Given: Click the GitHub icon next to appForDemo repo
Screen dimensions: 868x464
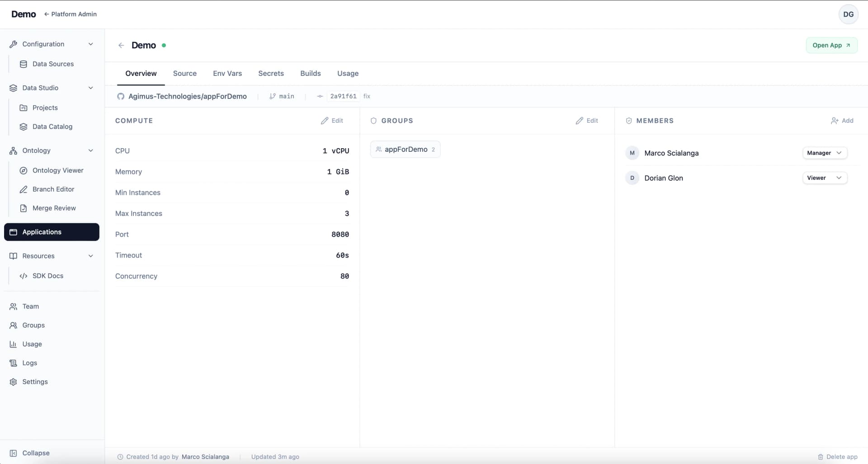Looking at the screenshot, I should coord(121,96).
